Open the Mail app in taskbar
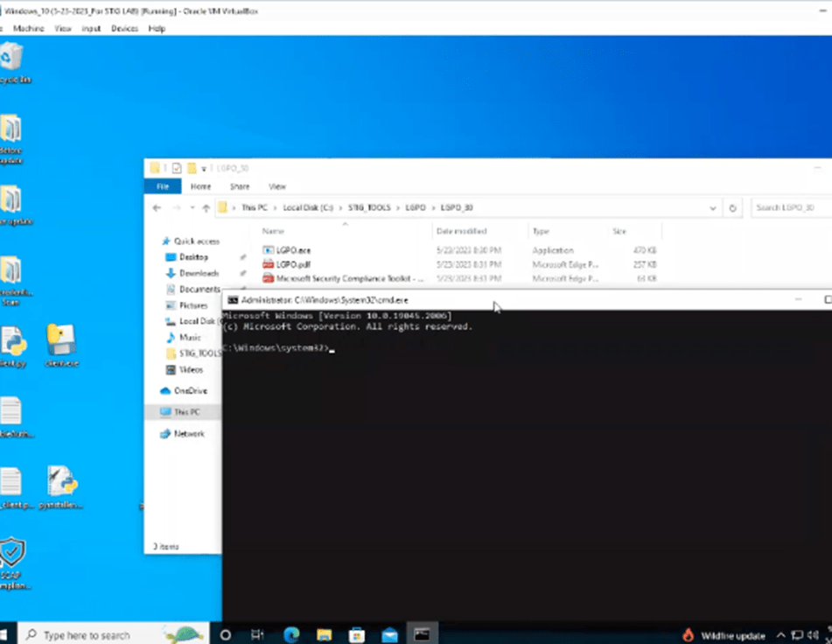Viewport: 832px width, 644px height. coord(389,634)
